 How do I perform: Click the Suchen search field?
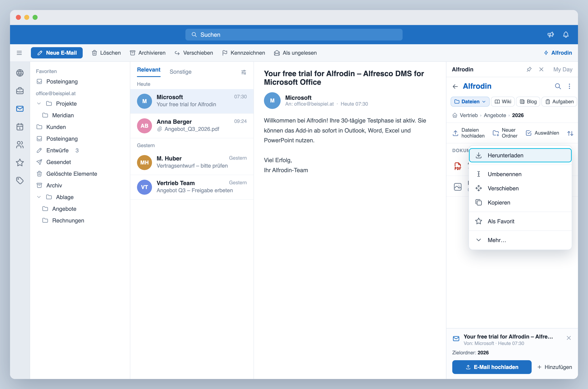[294, 34]
